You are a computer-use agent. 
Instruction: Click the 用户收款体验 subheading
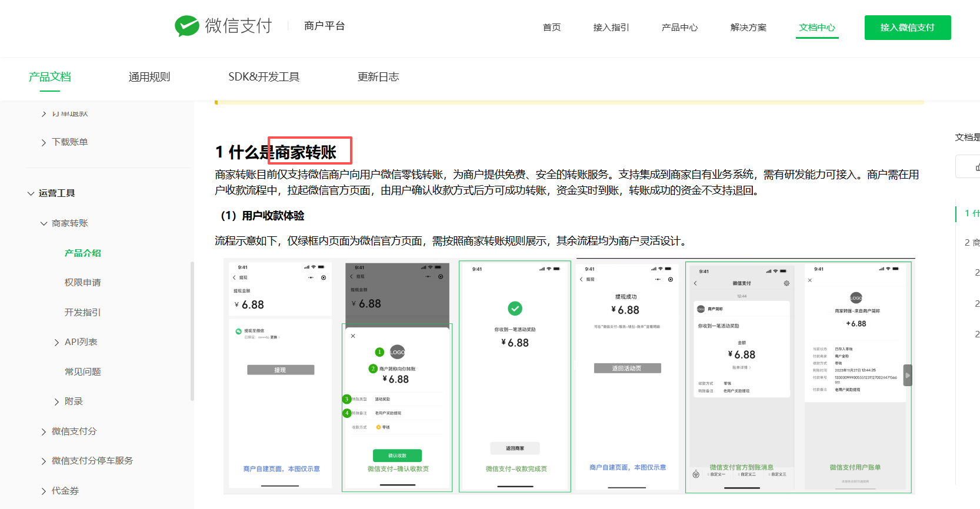click(x=273, y=216)
